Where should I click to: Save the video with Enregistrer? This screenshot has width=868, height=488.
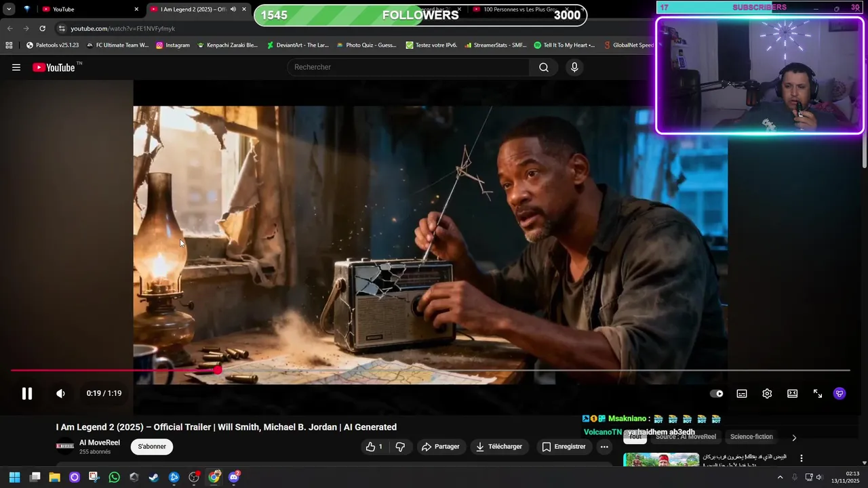(x=564, y=447)
